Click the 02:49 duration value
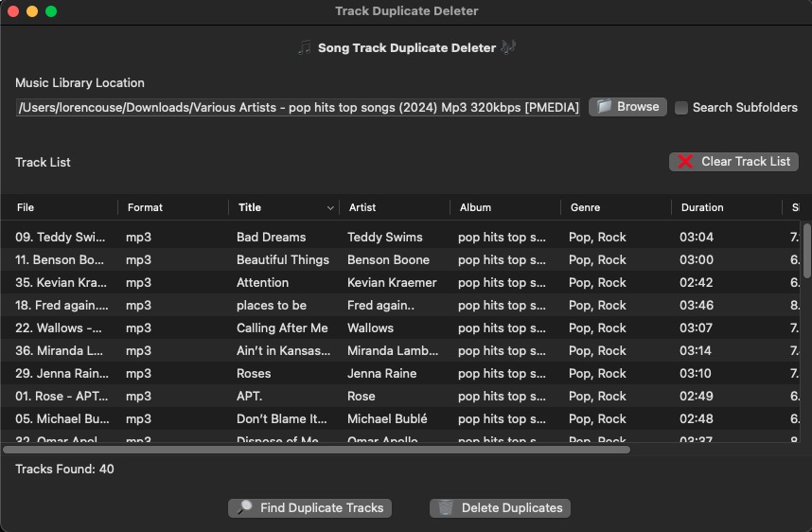 coord(697,397)
